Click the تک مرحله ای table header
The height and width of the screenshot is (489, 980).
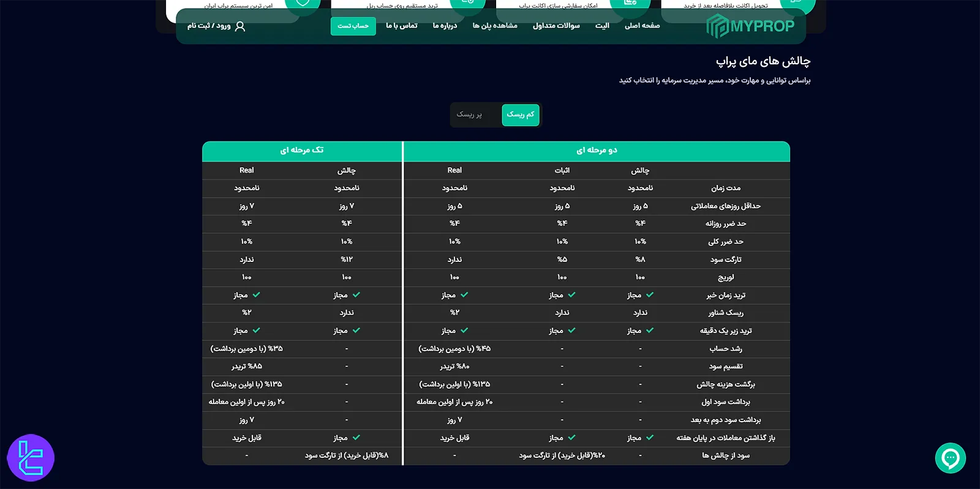(302, 151)
